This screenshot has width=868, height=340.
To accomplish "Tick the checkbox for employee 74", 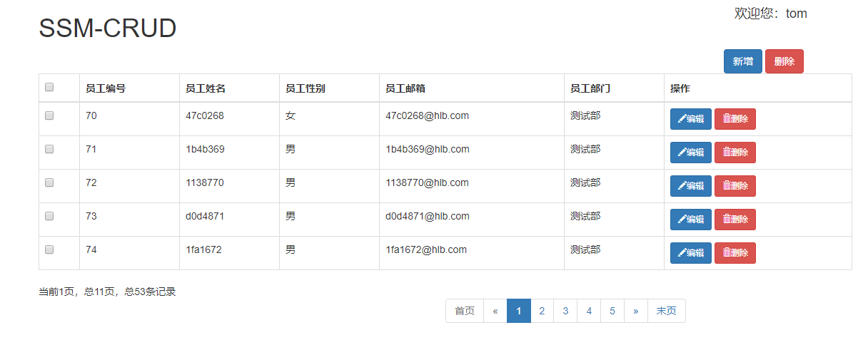I will click(x=49, y=249).
